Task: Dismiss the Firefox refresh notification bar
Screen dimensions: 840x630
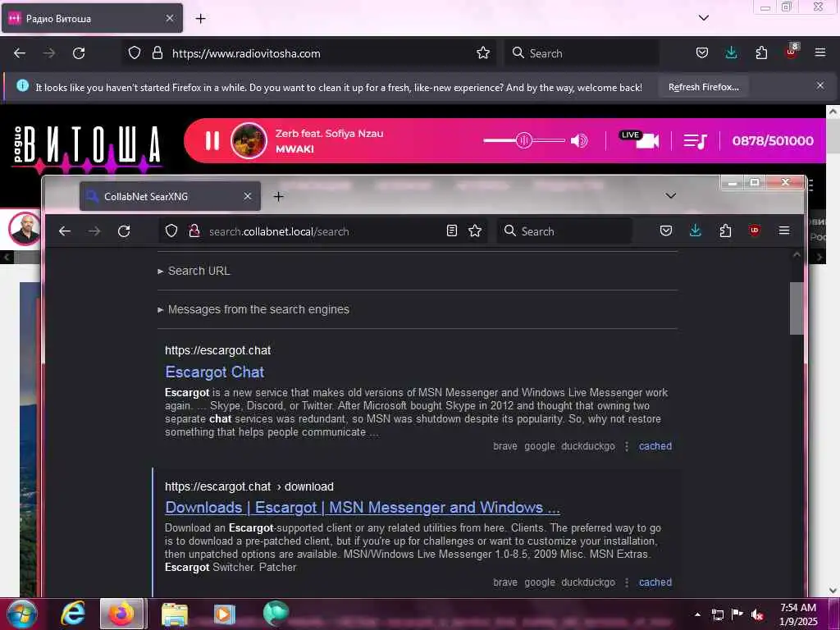Action: (x=819, y=85)
